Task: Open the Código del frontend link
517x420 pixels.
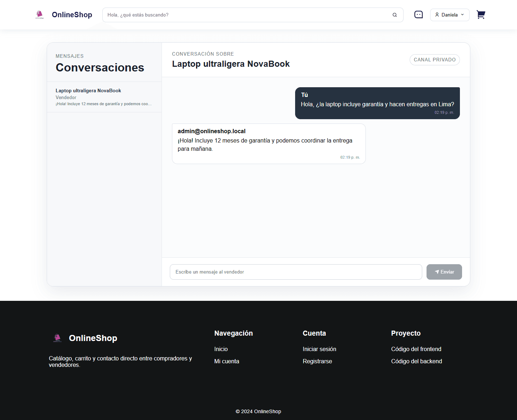Action: point(416,349)
